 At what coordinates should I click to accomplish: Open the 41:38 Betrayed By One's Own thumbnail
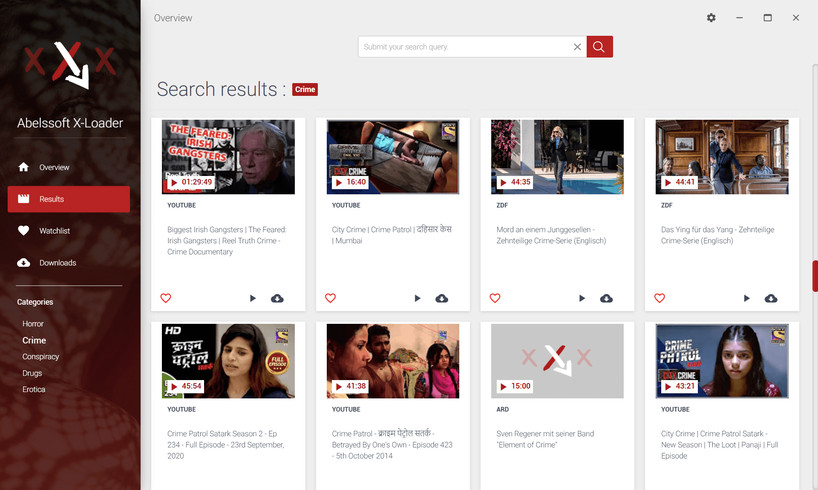(x=393, y=361)
